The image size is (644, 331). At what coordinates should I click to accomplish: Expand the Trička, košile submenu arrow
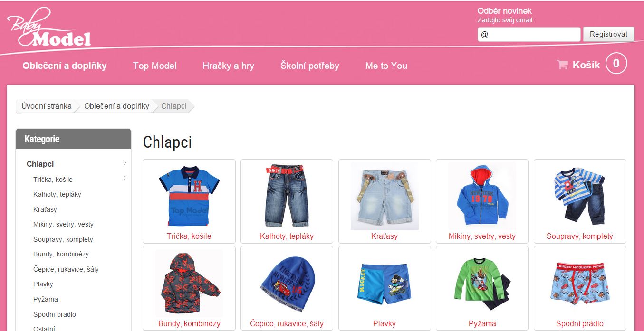pos(125,178)
